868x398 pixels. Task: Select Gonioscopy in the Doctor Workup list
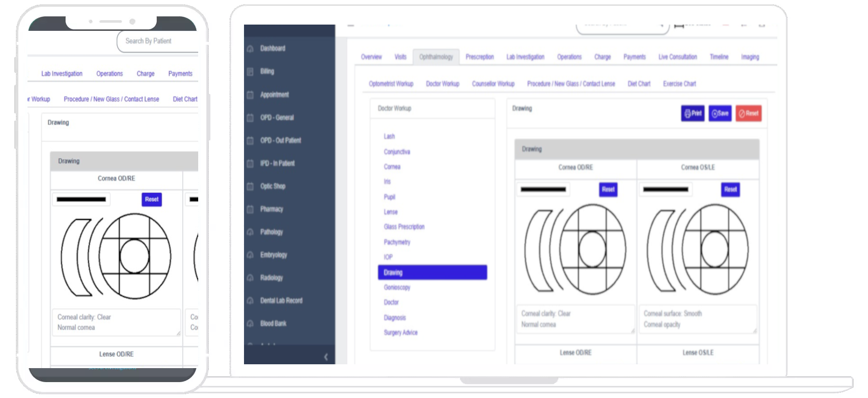[397, 288]
